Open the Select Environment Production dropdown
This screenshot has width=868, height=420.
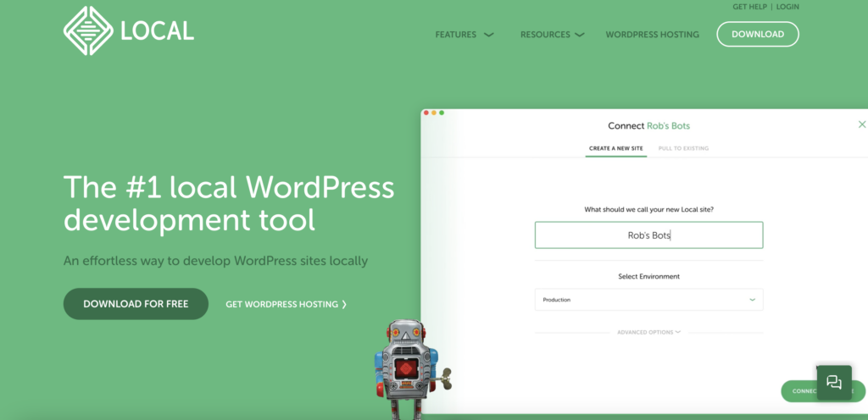click(648, 300)
